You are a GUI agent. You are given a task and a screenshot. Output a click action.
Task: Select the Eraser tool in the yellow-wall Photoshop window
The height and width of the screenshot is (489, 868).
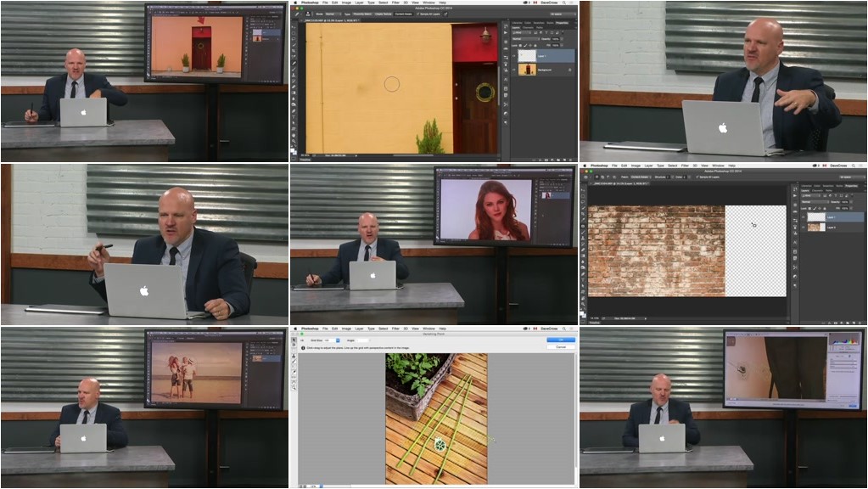(294, 87)
